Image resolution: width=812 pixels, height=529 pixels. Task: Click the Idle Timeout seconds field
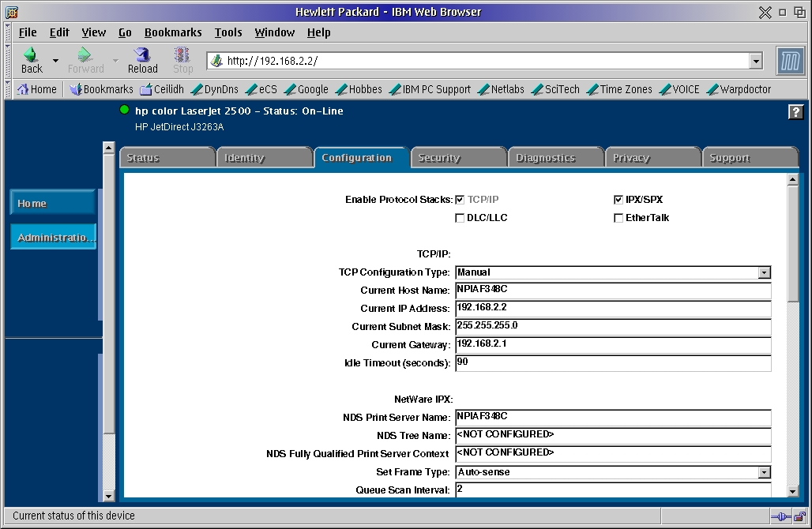(613, 363)
